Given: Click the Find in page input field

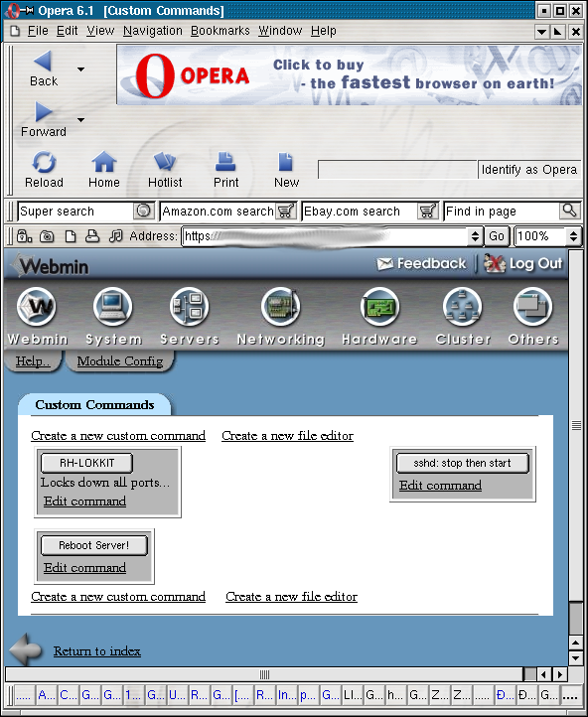Looking at the screenshot, I should [502, 211].
